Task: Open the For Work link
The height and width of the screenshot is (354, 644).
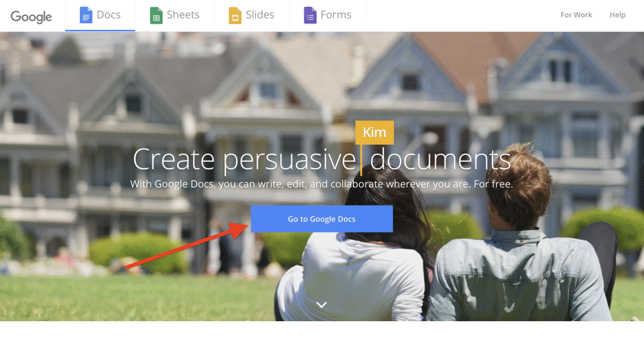Action: point(576,15)
